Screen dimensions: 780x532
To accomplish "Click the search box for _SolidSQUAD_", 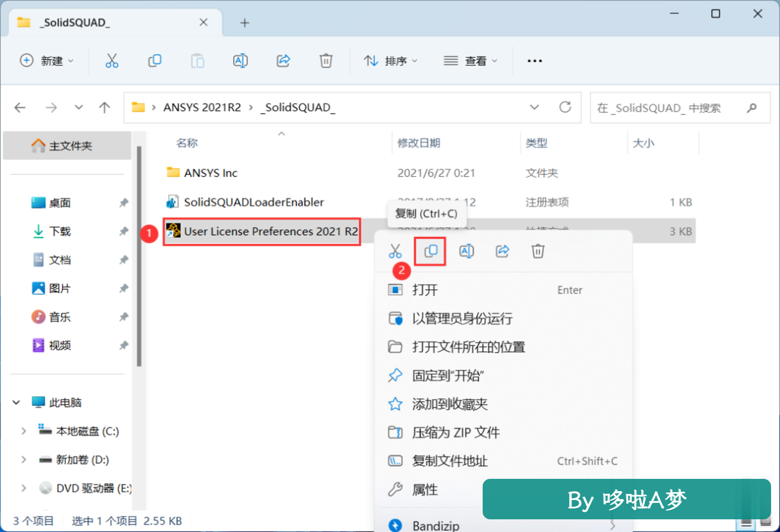I will [x=680, y=108].
